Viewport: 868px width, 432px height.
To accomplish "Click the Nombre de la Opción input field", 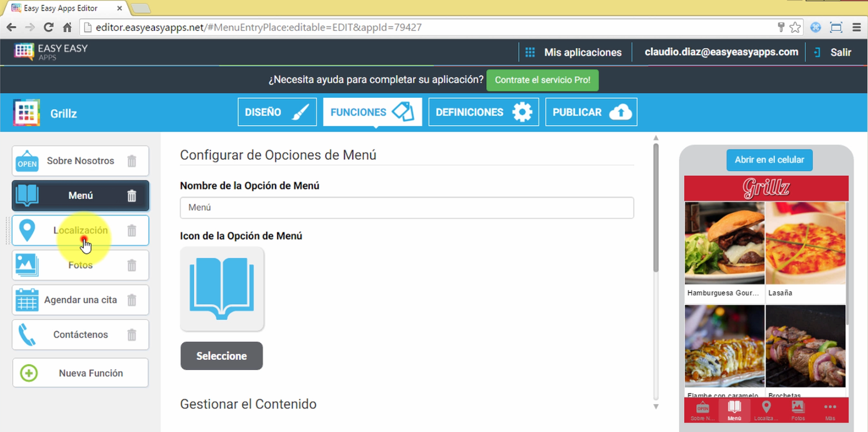I will tap(407, 208).
